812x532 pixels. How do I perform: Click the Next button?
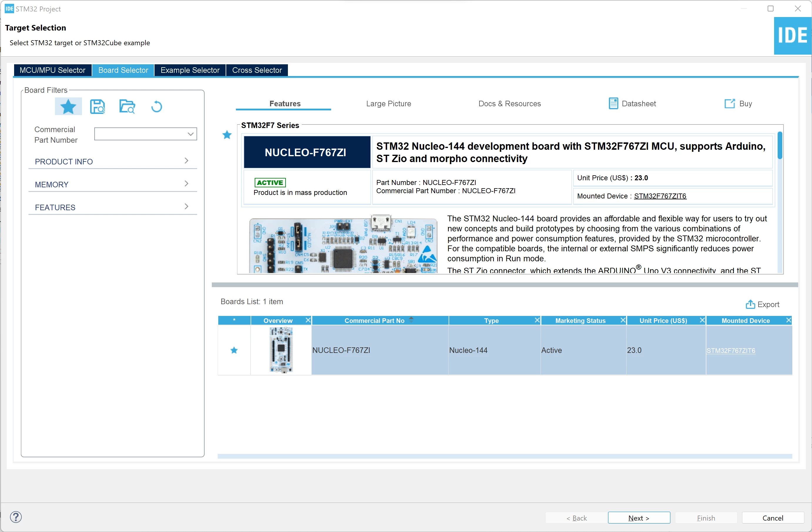pyautogui.click(x=639, y=518)
